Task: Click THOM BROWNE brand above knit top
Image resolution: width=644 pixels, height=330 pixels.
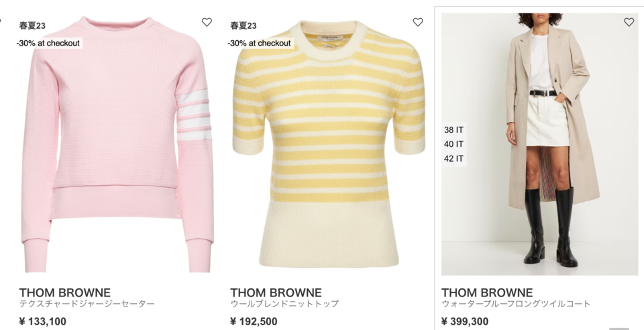Action: 276,292
